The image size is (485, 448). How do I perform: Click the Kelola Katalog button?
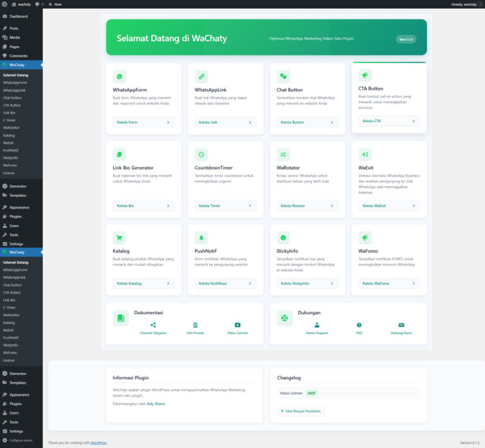(143, 283)
